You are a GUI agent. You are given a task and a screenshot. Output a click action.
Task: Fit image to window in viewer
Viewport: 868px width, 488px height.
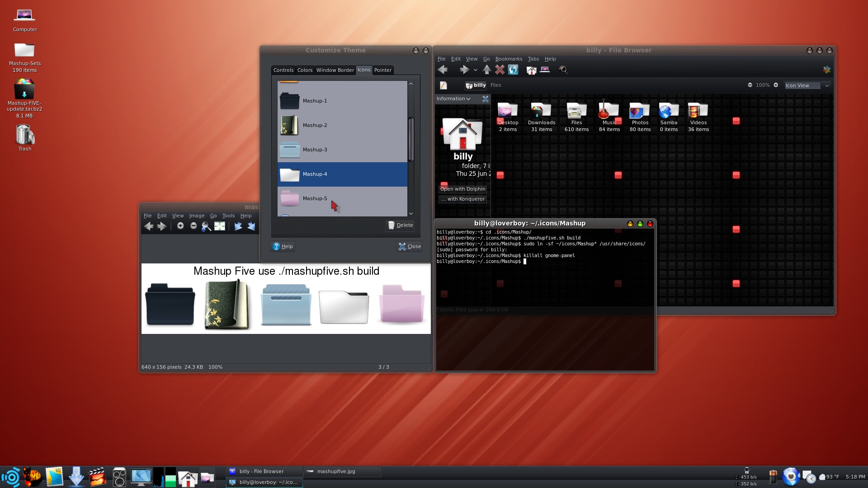pos(220,226)
